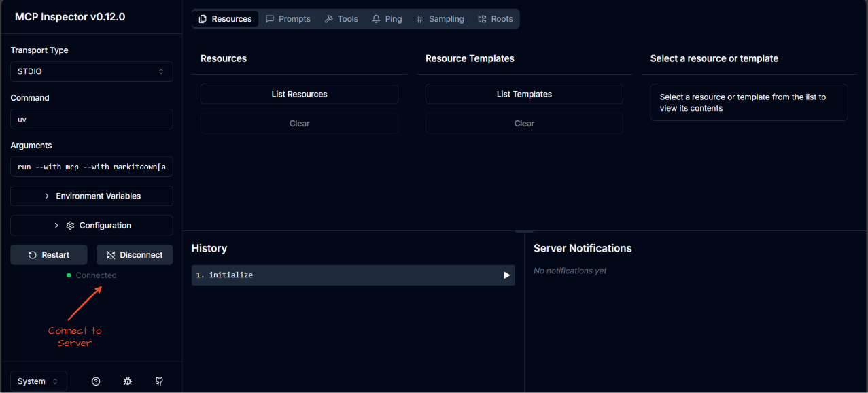Click the help question mark icon
This screenshot has width=868, height=393.
click(x=95, y=381)
